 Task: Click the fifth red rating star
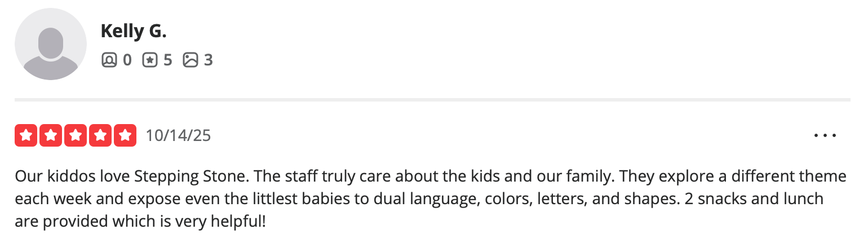(125, 135)
